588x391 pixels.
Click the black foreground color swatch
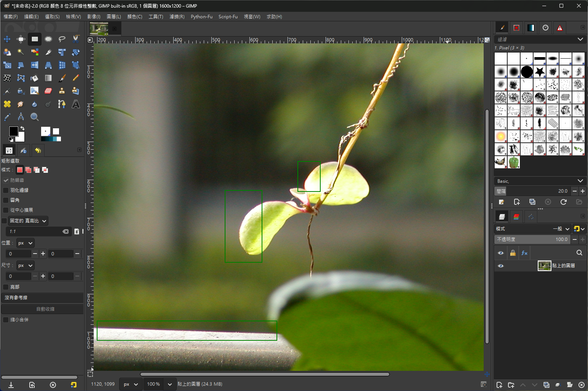click(13, 131)
